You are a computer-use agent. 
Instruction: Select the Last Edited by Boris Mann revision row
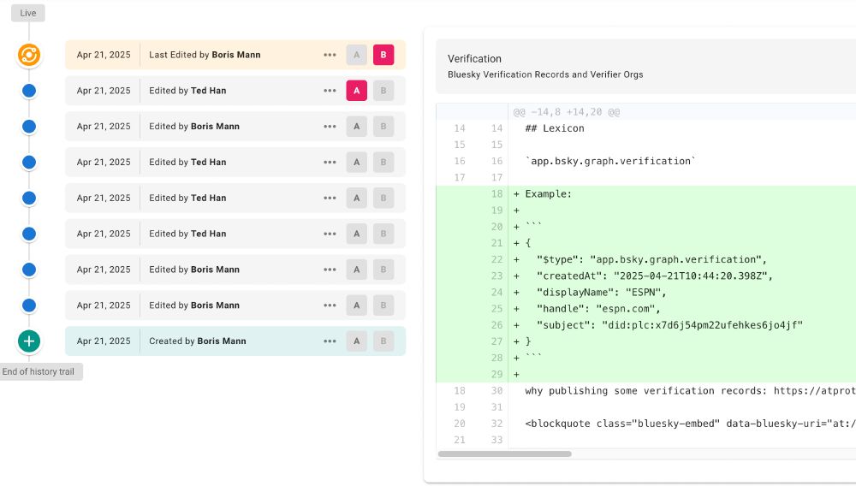(x=235, y=55)
